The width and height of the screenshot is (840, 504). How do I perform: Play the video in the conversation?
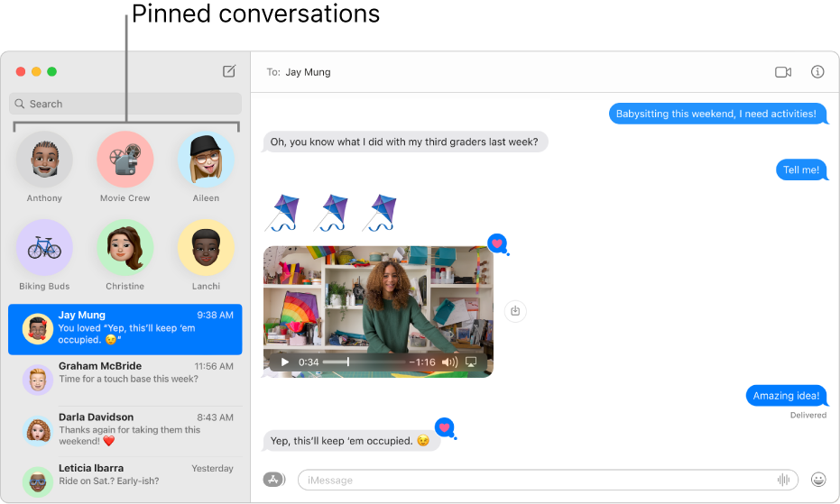(284, 362)
